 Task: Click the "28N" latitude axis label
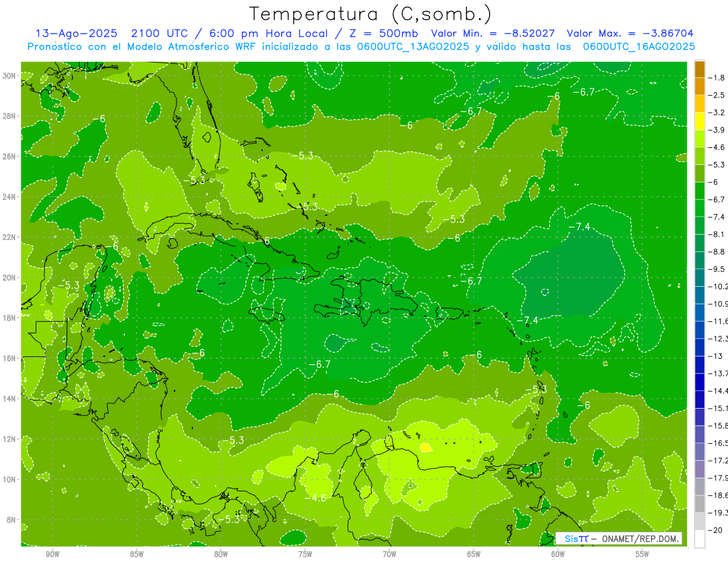pyautogui.click(x=9, y=116)
